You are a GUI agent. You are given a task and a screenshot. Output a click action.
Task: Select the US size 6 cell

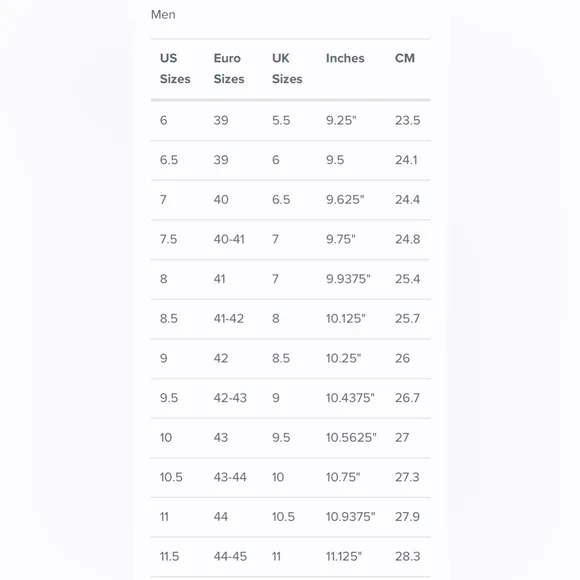tap(163, 120)
